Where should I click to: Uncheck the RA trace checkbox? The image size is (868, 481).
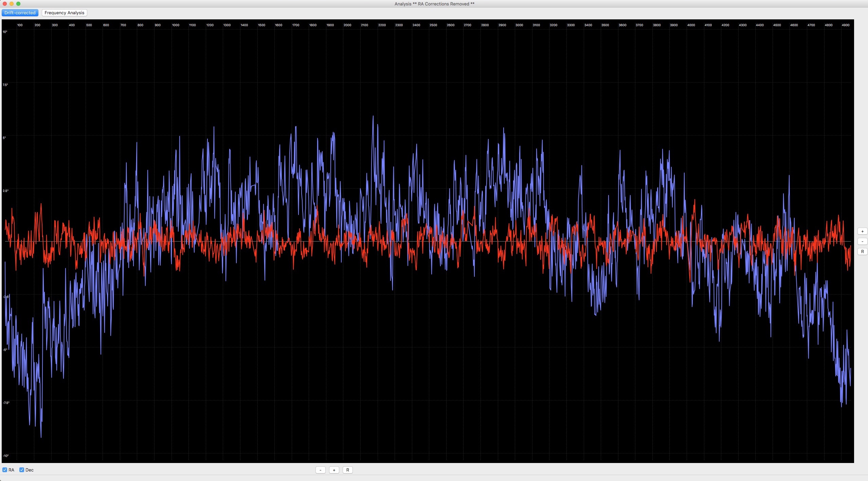[x=5, y=470]
